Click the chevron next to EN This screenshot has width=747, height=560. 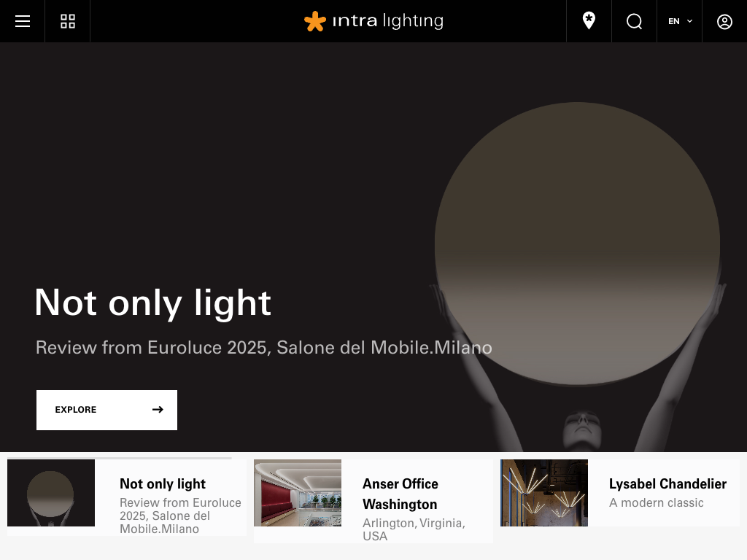coord(689,21)
